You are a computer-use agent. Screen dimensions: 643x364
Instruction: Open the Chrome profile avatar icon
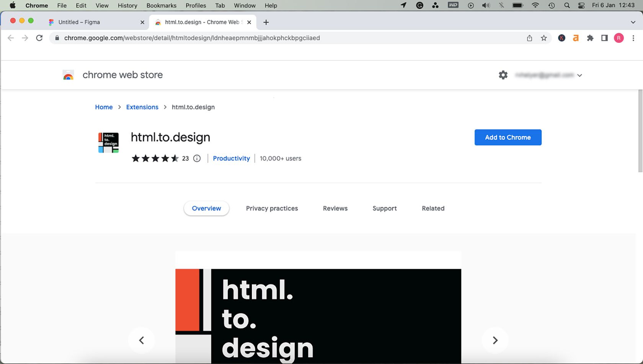coord(619,38)
